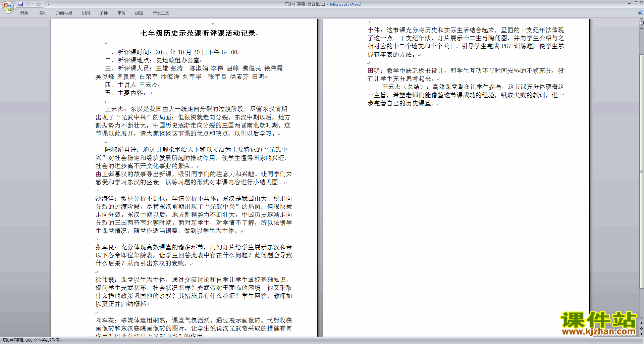Click the paragraph starting 徐伟霞：课堂以生为主体

pos(194,292)
